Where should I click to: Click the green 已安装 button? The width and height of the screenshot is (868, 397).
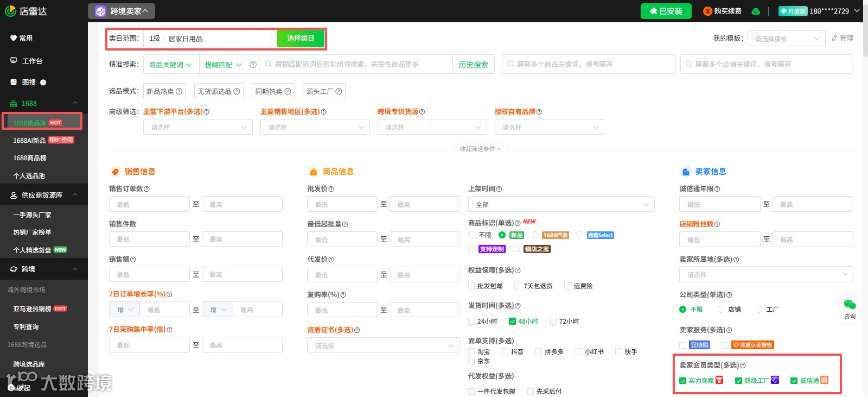666,11
